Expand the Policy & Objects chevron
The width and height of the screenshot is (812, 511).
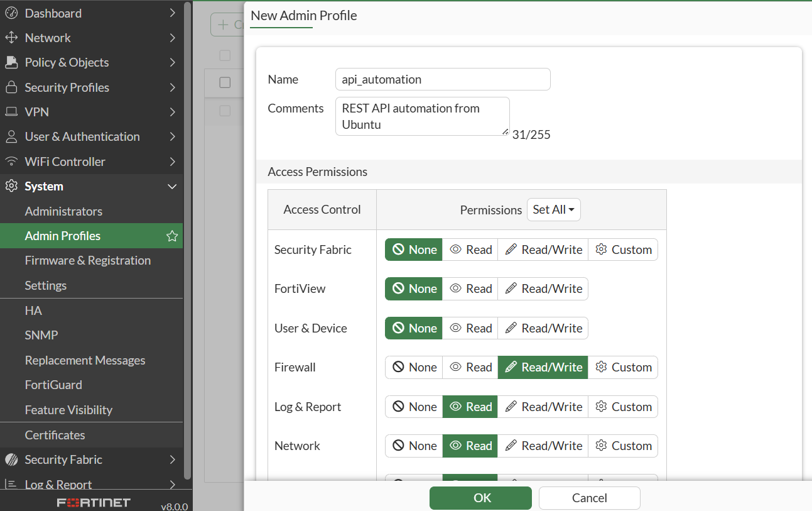(172, 62)
